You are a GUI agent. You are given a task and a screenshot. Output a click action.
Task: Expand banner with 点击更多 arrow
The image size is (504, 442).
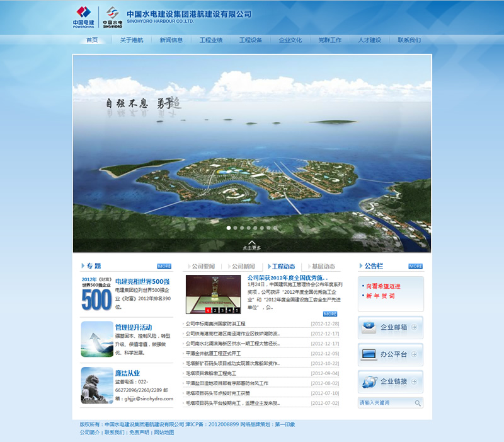coord(252,245)
